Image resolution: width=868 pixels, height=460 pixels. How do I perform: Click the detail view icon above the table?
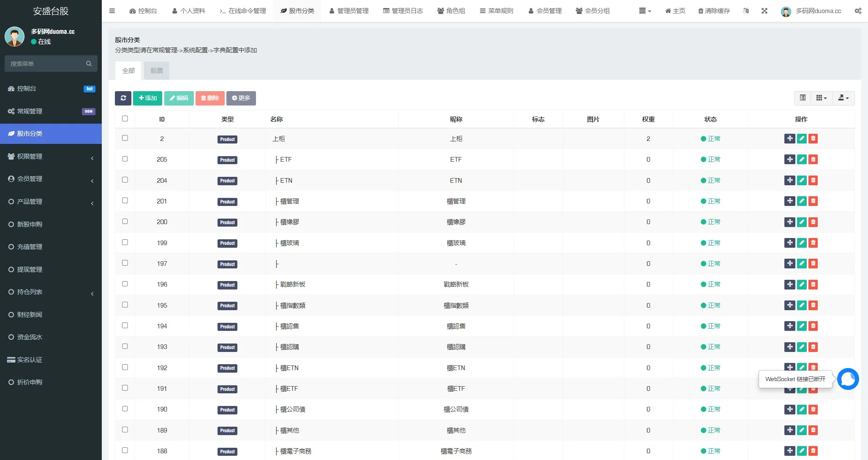pyautogui.click(x=803, y=98)
